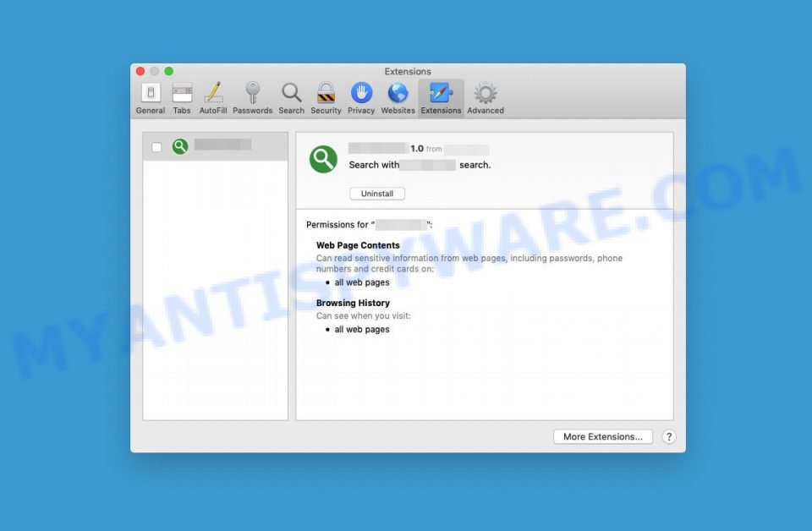Click the large green search extension icon
Viewport: 812px width, 531px height.
pyautogui.click(x=323, y=159)
